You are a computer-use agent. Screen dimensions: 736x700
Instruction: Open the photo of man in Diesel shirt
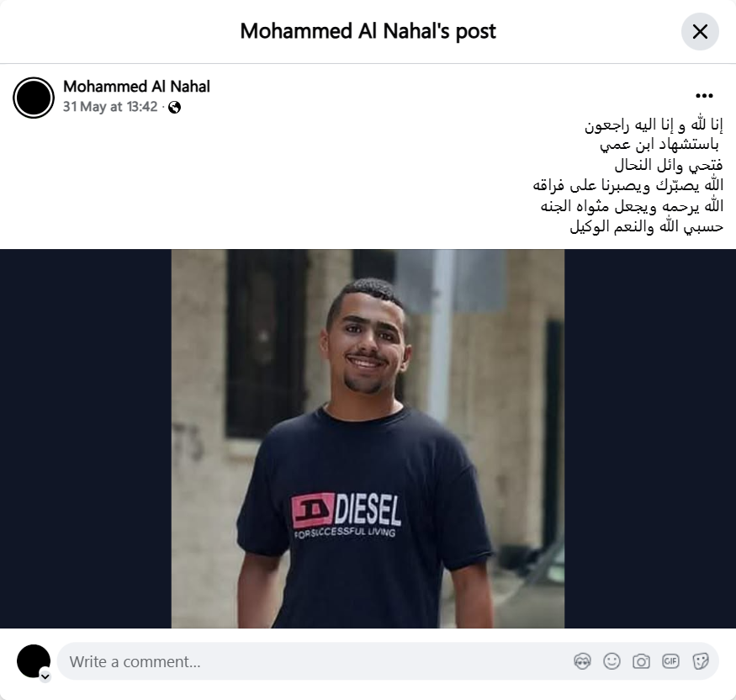coord(368,438)
